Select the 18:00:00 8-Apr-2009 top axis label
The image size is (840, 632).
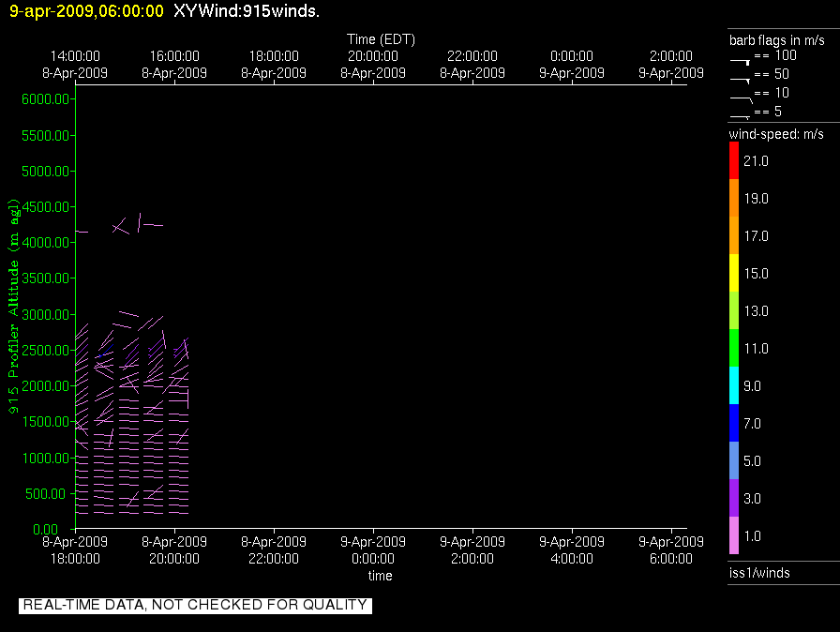(274, 65)
